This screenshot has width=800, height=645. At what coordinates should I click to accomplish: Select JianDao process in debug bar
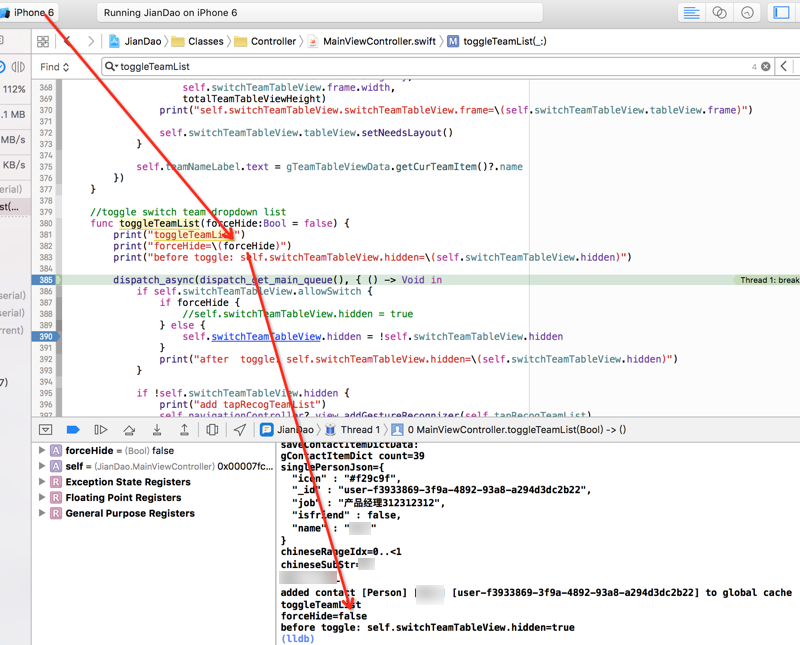287,430
